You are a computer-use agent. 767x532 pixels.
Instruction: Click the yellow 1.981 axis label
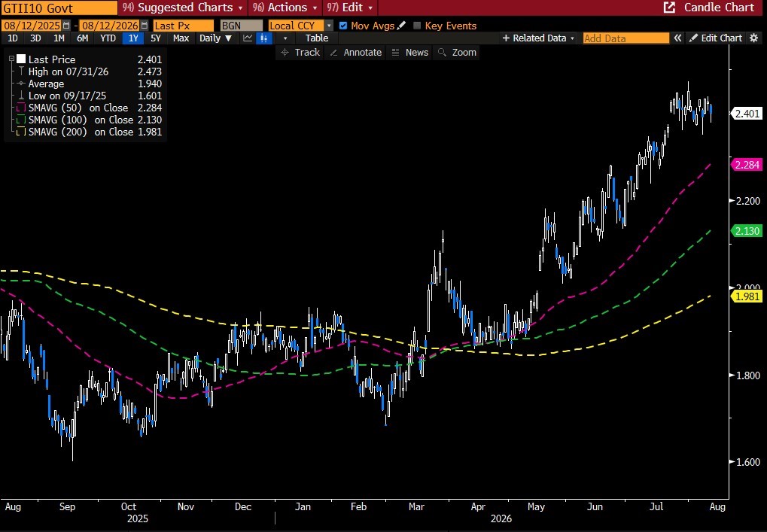[747, 296]
